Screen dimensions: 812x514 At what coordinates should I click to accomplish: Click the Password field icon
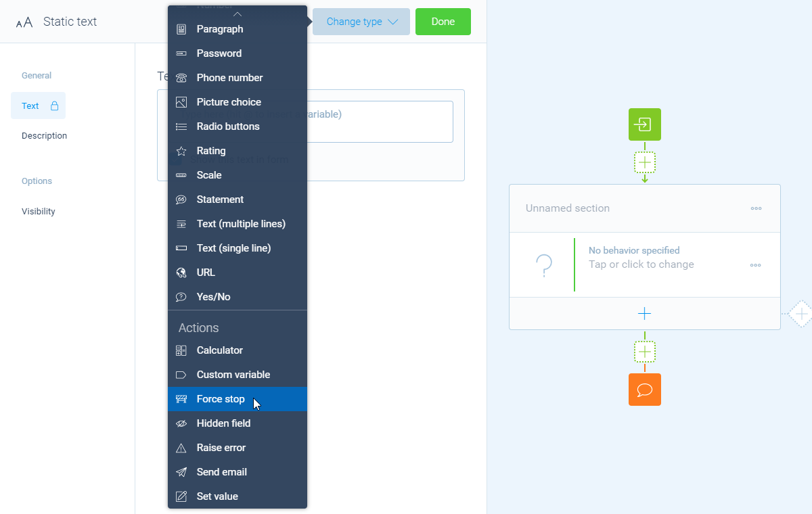[x=181, y=53]
